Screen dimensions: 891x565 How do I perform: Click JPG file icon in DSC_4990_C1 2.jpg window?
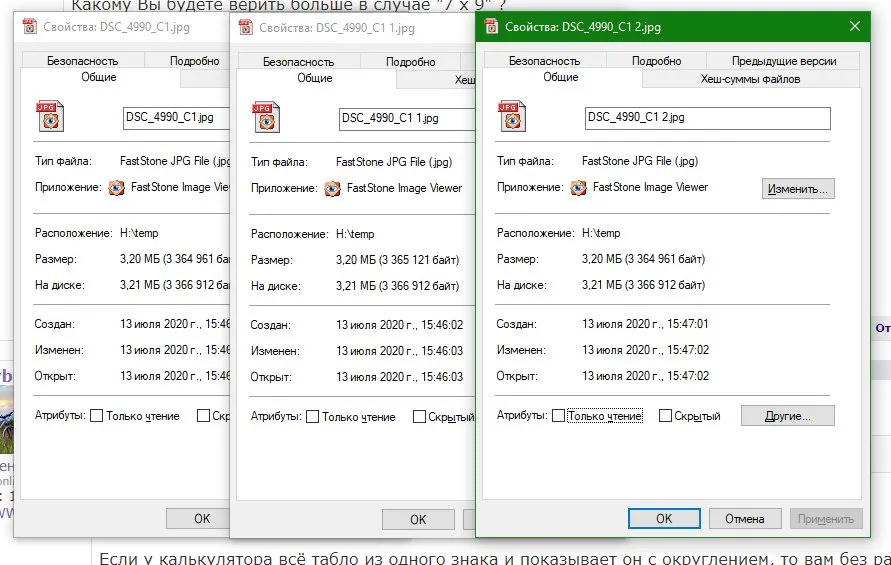pyautogui.click(x=512, y=117)
